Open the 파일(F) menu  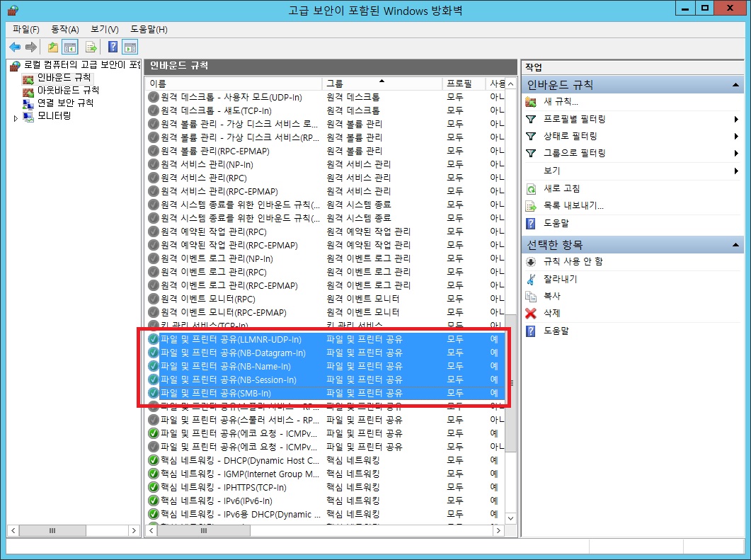[26, 29]
